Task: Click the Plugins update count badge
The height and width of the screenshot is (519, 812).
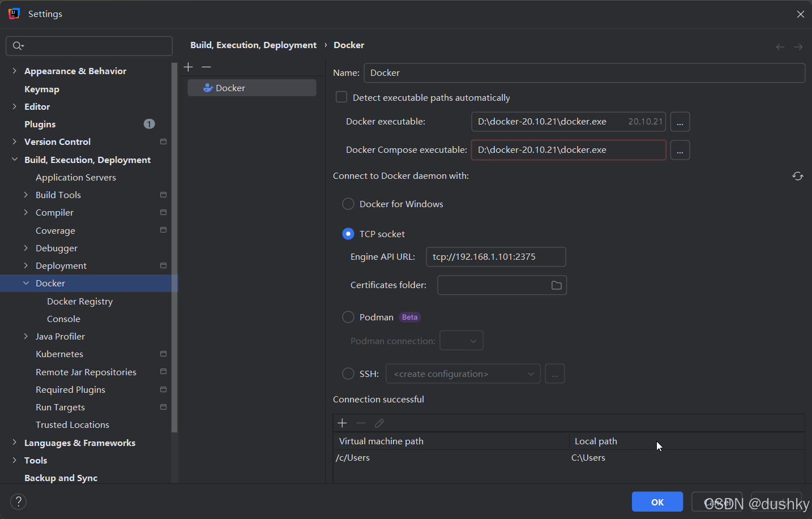Action: pyautogui.click(x=149, y=124)
